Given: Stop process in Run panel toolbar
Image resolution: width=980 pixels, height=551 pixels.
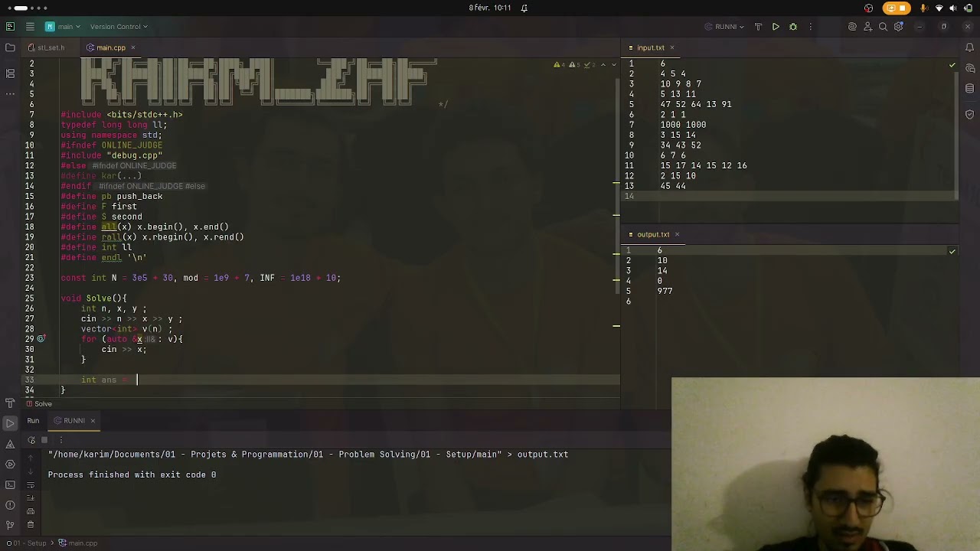Looking at the screenshot, I should click(44, 440).
